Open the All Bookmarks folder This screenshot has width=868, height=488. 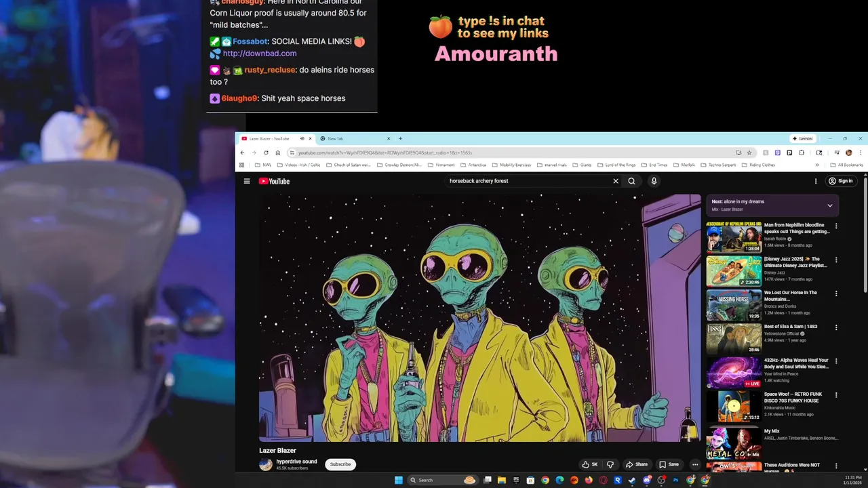click(847, 165)
